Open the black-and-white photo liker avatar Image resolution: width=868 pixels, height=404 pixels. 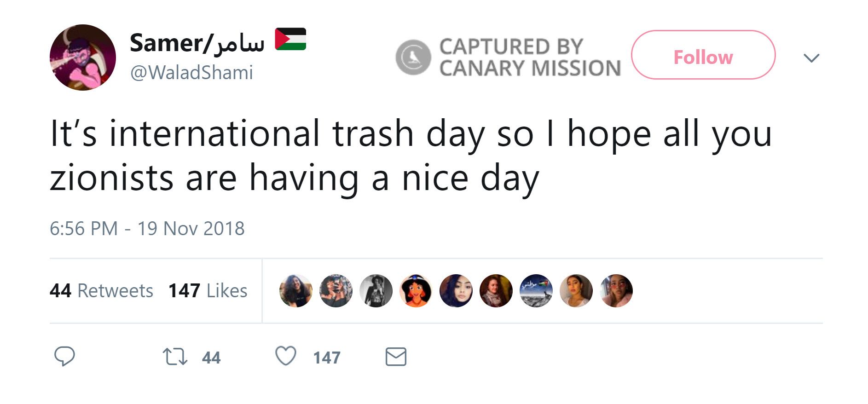pos(376,291)
